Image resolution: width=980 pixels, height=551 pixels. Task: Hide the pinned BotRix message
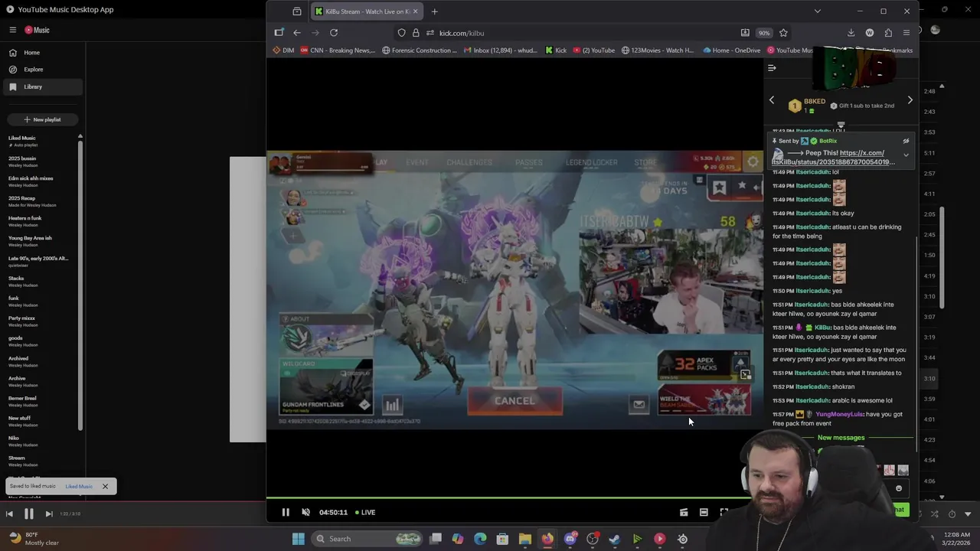click(906, 142)
